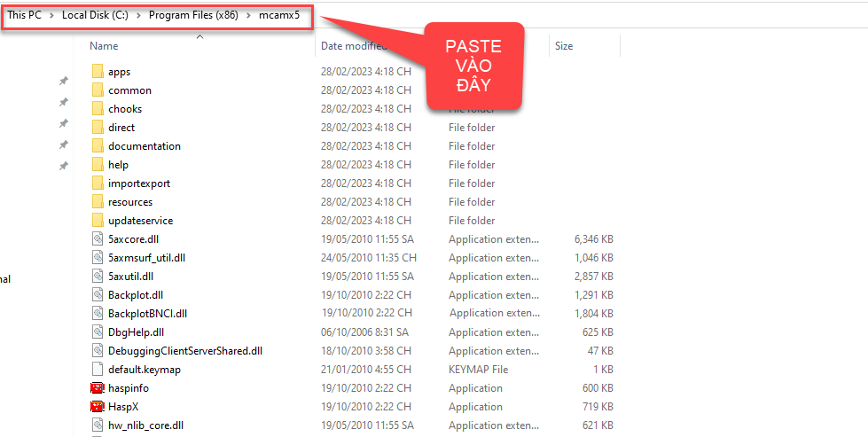Viewport: 868px width, 437px height.
Task: Click the DbgHelp.dll file icon
Action: (98, 332)
